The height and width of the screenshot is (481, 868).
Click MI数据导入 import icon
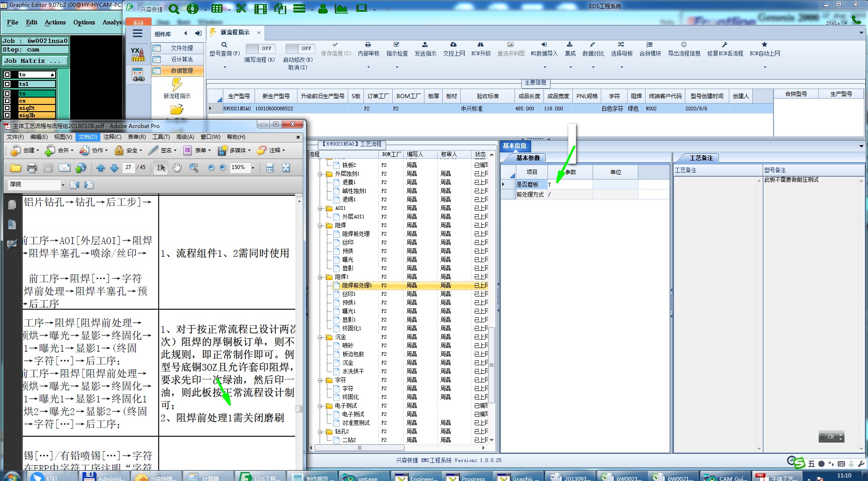pyautogui.click(x=544, y=45)
